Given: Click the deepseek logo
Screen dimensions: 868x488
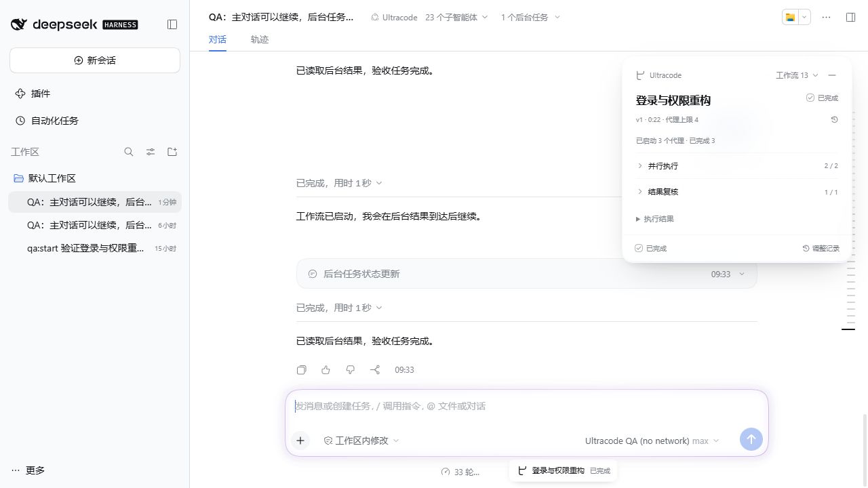Looking at the screenshot, I should (x=75, y=24).
